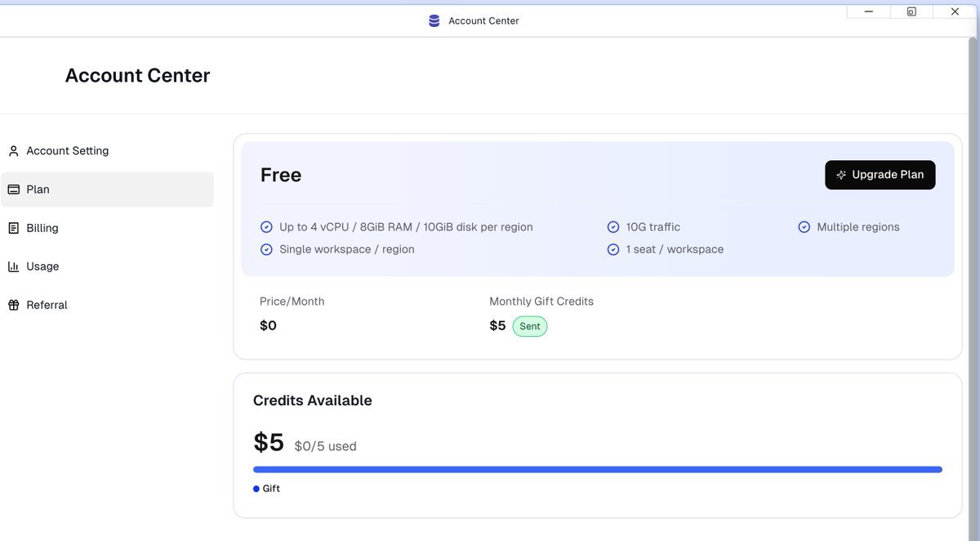Image resolution: width=980 pixels, height=541 pixels.
Task: Open the Billing section in sidebar
Action: pyautogui.click(x=42, y=228)
